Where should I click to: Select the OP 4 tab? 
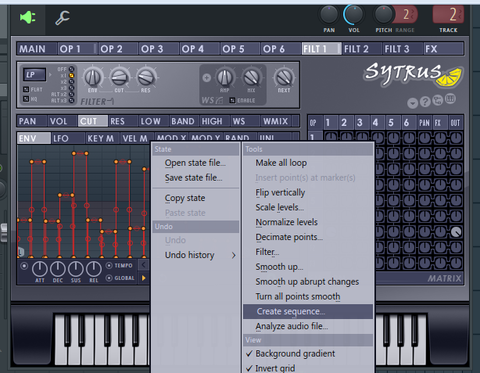(x=200, y=49)
